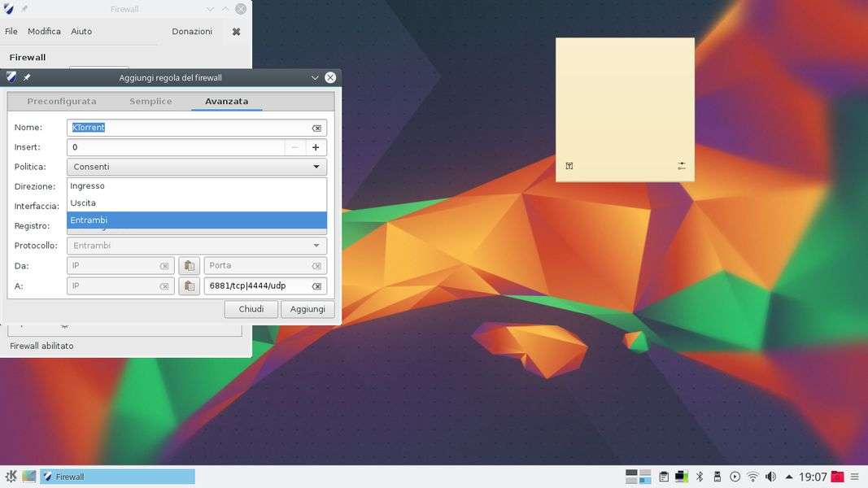Open the volume control in system tray
Image resolution: width=868 pixels, height=488 pixels.
click(770, 477)
